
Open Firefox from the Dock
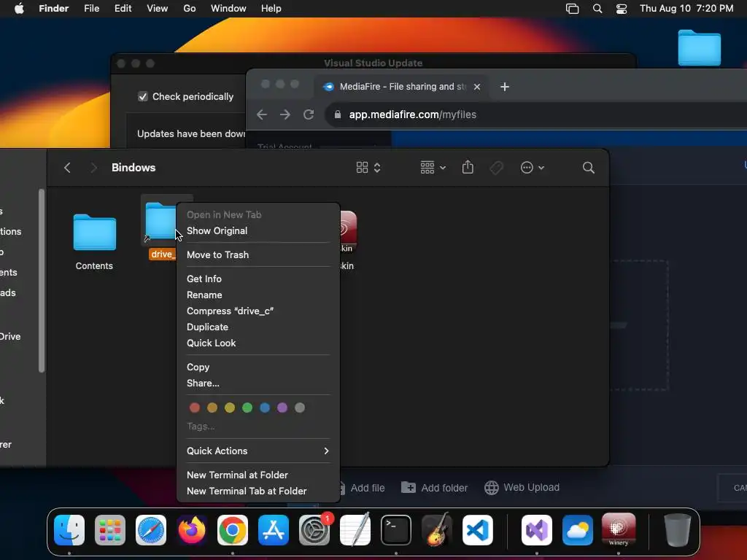tap(192, 530)
